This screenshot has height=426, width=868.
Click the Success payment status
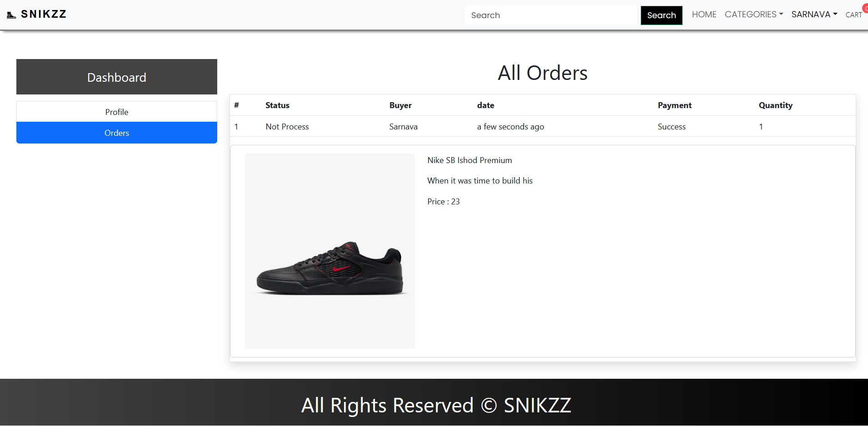671,126
